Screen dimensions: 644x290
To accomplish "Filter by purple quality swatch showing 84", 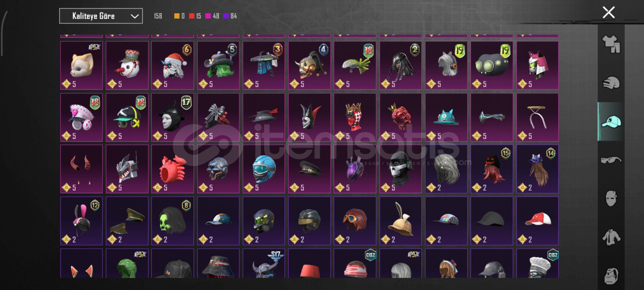I will point(230,16).
